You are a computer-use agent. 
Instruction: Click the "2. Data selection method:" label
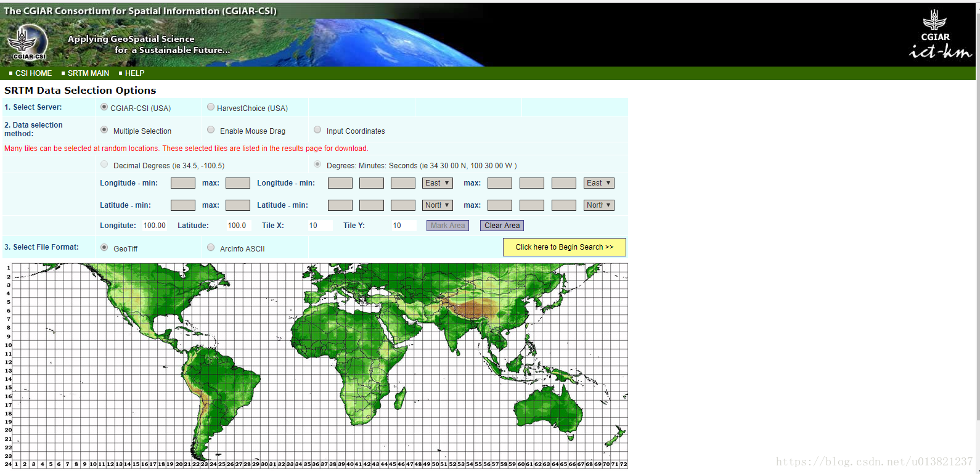coord(33,129)
